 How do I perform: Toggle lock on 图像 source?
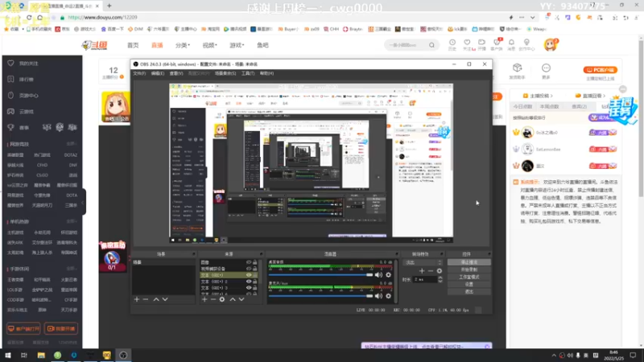click(255, 262)
